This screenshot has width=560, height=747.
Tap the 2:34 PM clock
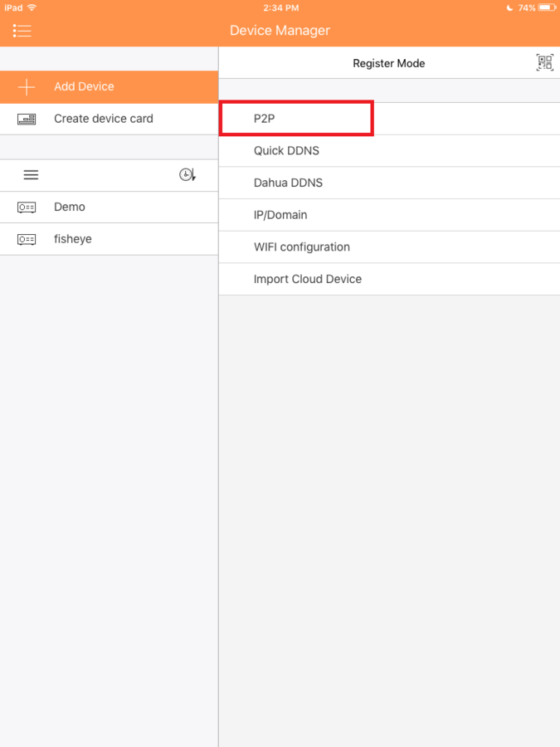tap(280, 7)
